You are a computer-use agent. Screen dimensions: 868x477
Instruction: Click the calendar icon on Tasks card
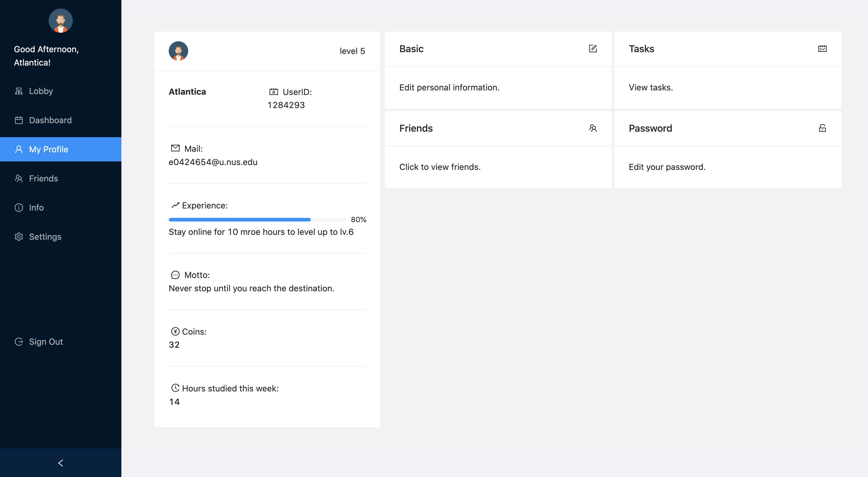click(x=822, y=49)
